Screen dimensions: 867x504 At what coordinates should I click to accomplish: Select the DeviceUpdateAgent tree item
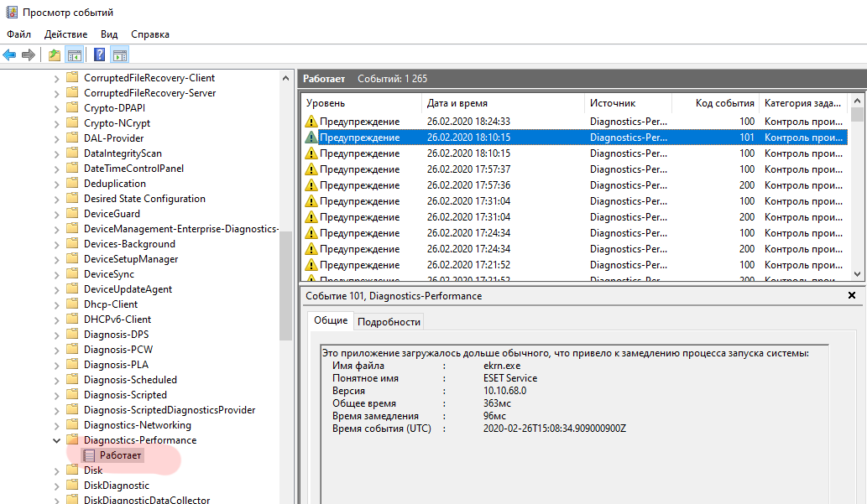coord(128,289)
